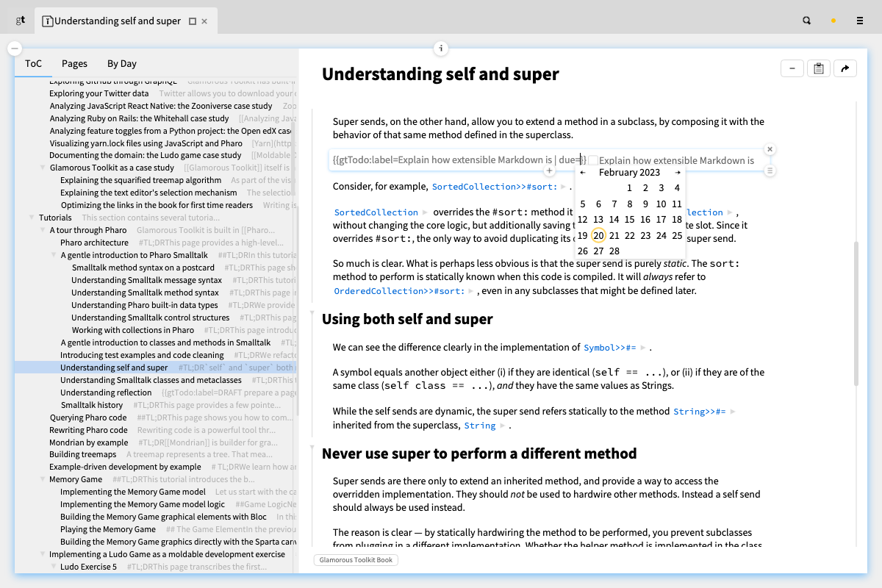The width and height of the screenshot is (882, 588).
Task: Switch to the ToC tab
Action: 33,63
